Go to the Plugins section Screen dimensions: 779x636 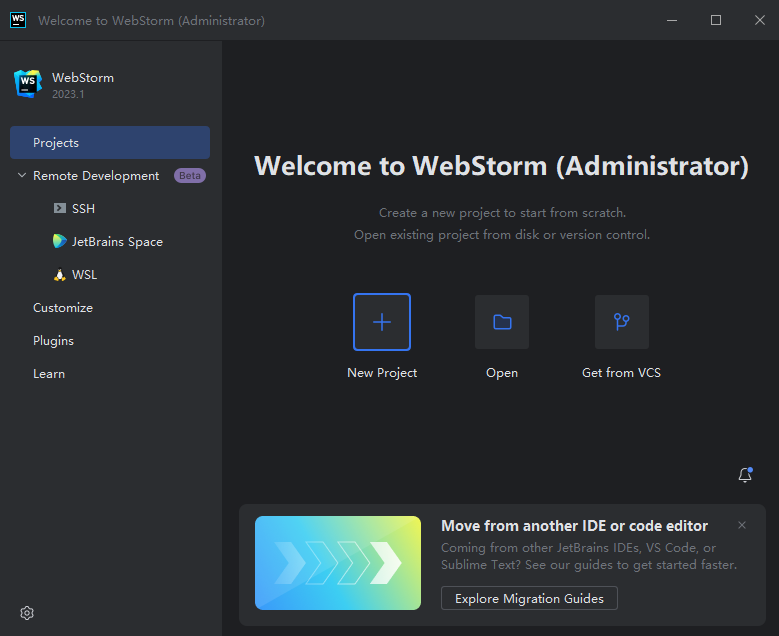[53, 341]
